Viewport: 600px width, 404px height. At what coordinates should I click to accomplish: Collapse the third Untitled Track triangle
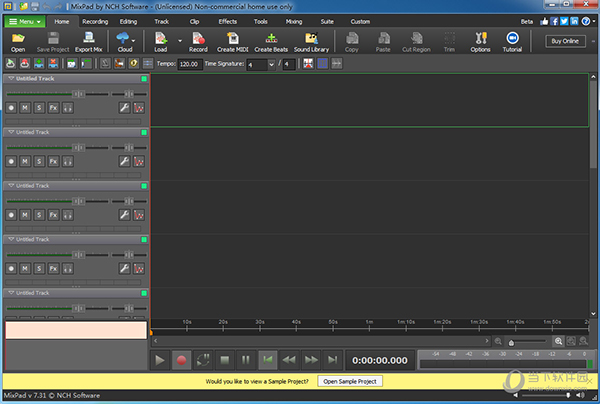11,186
